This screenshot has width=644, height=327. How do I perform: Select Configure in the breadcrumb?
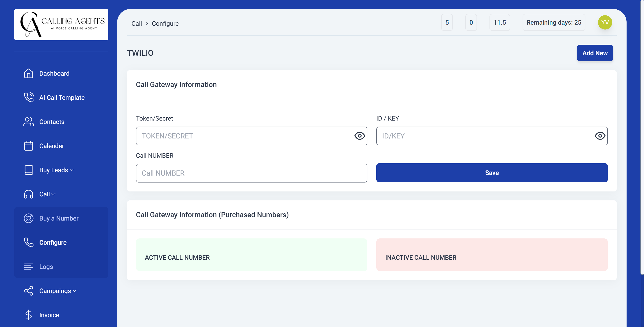(165, 23)
